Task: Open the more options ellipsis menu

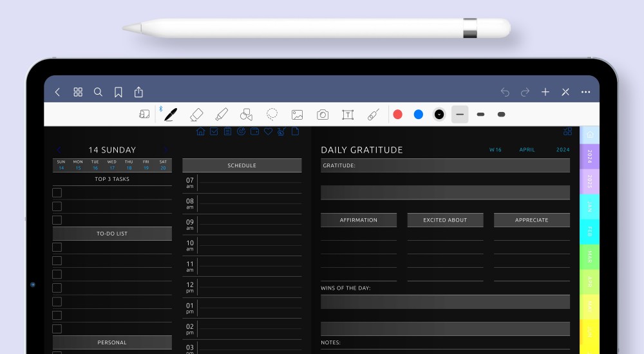Action: (x=585, y=92)
